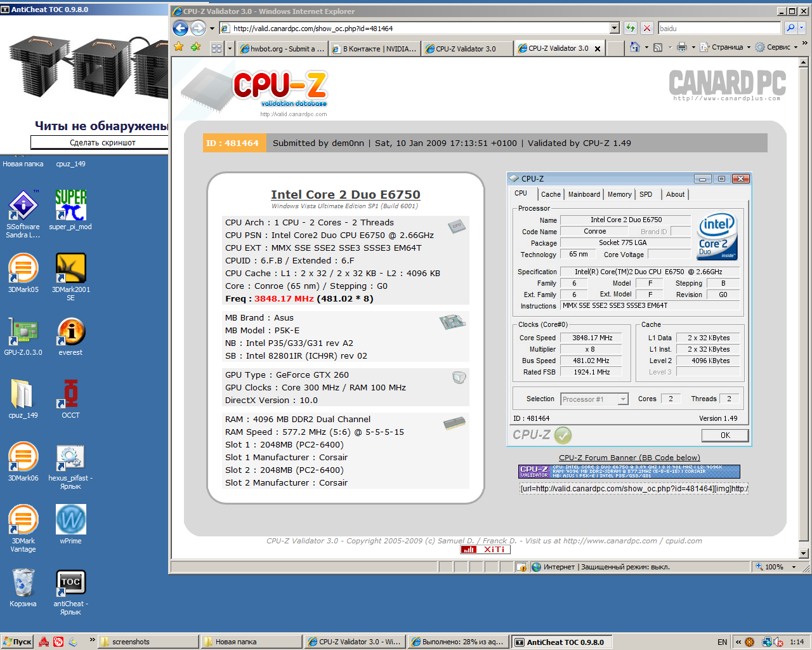Open the Favorites Center star icon
Screen dimensions: 812x650
tap(179, 47)
